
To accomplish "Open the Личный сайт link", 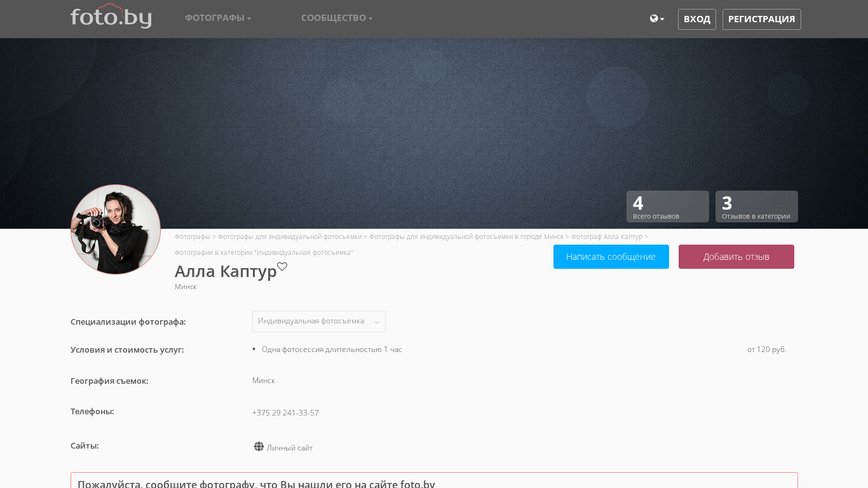I will point(290,448).
